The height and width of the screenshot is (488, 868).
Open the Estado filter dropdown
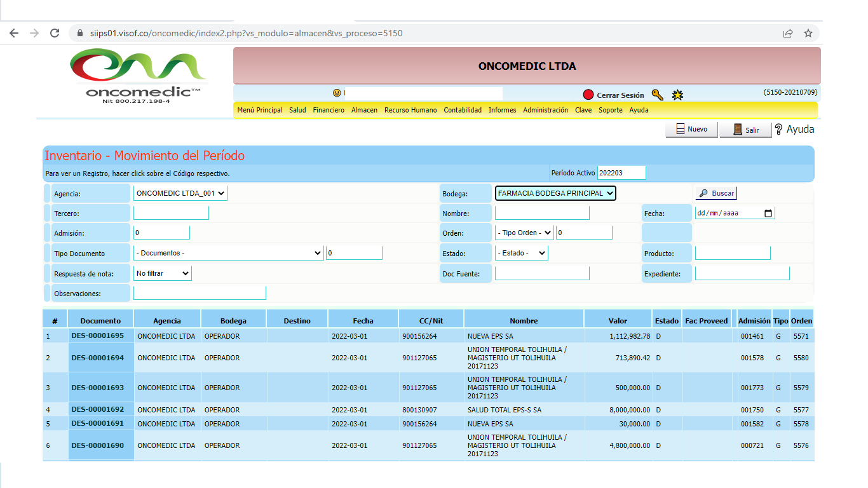[521, 253]
